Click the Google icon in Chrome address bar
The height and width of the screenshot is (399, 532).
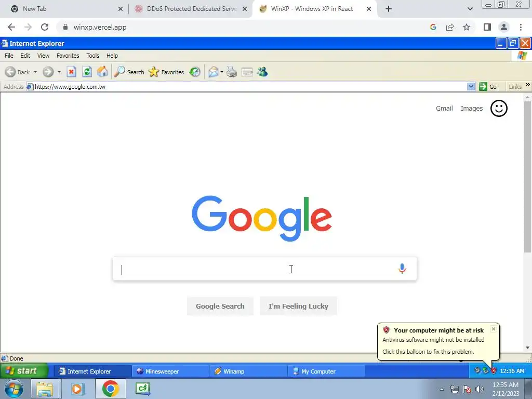[x=433, y=27]
